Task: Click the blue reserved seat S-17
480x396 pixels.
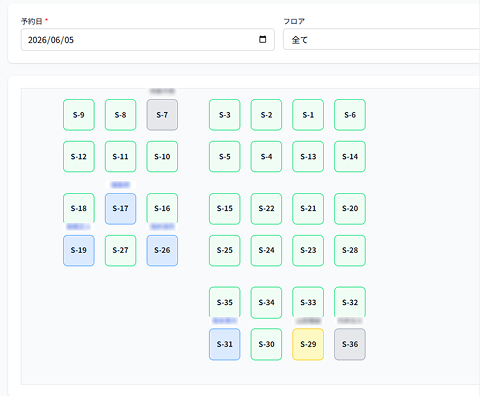Action: pos(120,208)
